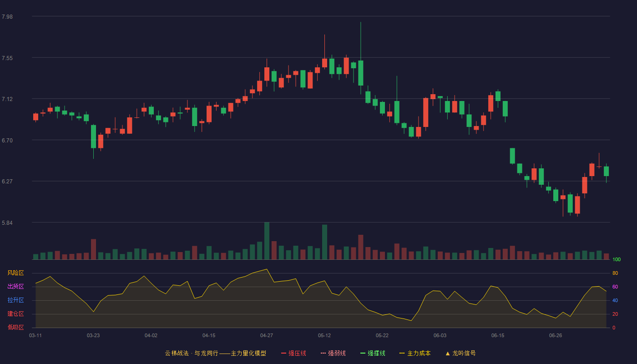Image resolution: width=637 pixels, height=364 pixels.
Task: Pick the 06-15 date label
Action: click(x=498, y=335)
